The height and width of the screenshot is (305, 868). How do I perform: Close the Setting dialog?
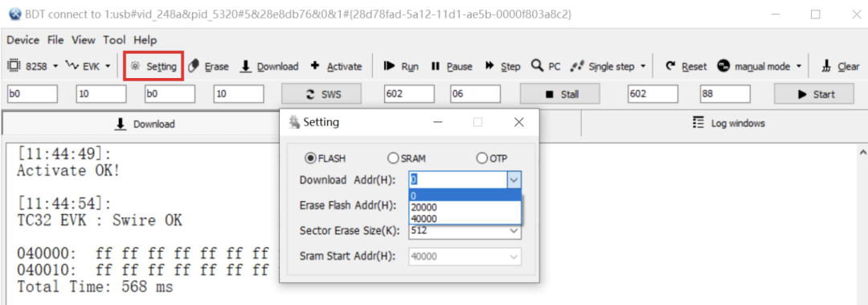(518, 122)
